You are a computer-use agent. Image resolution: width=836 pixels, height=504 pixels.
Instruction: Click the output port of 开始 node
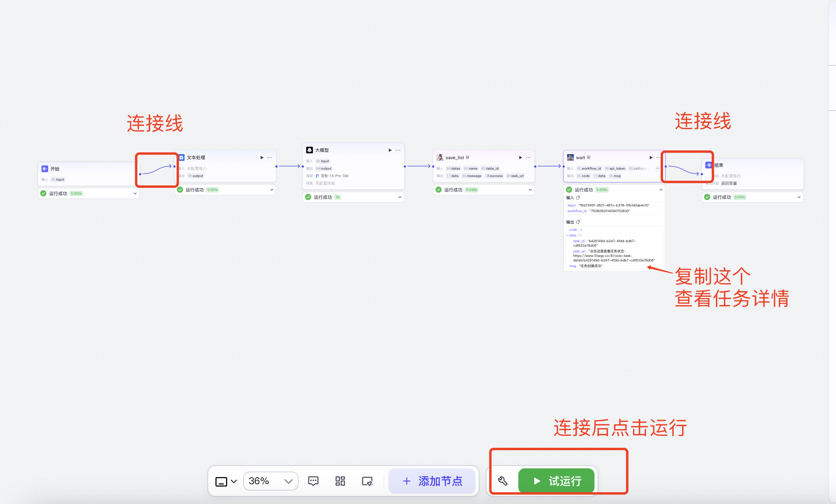(140, 174)
